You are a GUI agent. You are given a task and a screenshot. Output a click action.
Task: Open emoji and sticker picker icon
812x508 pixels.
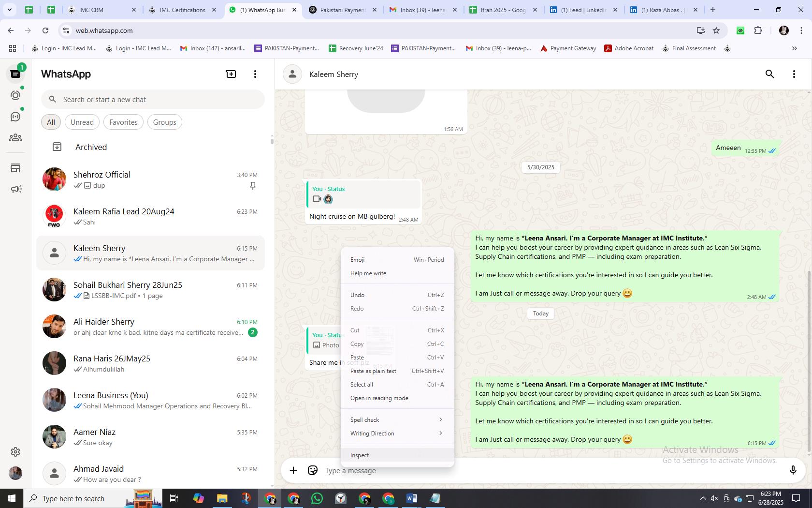pyautogui.click(x=313, y=470)
